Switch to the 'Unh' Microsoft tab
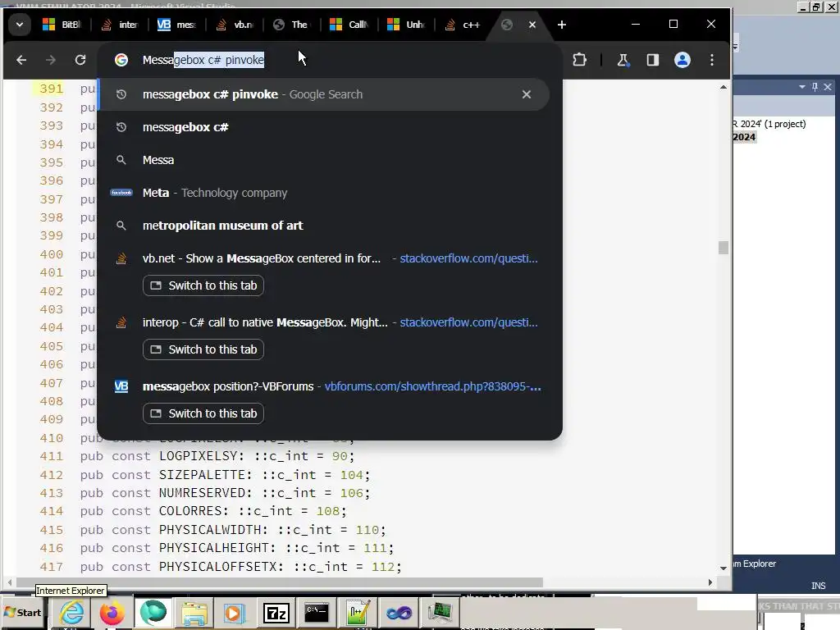Image resolution: width=840 pixels, height=630 pixels. (406, 25)
